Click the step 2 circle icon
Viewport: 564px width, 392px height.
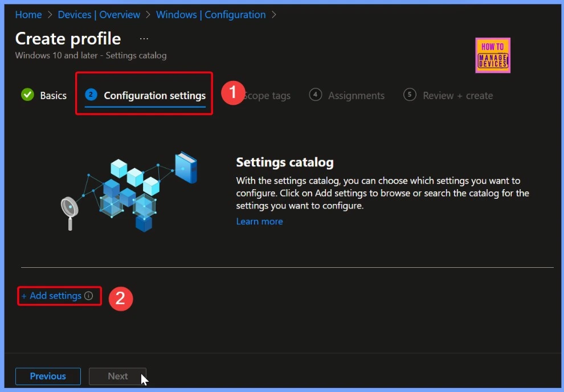point(91,95)
